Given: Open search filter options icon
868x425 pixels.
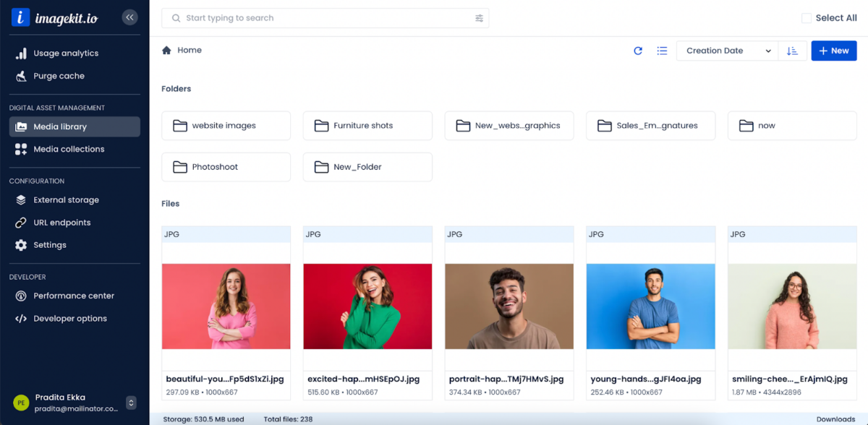Looking at the screenshot, I should (x=479, y=18).
